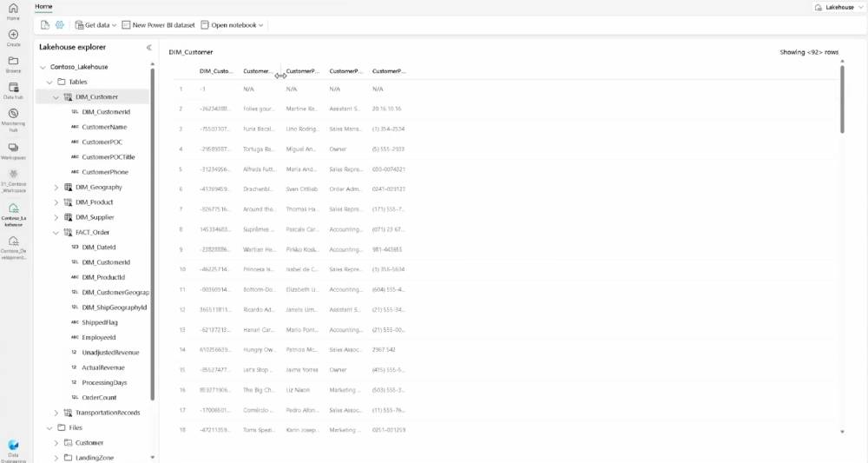Viewport: 868px width, 463px height.
Task: Click the FACT_Order table icon
Action: click(x=68, y=233)
